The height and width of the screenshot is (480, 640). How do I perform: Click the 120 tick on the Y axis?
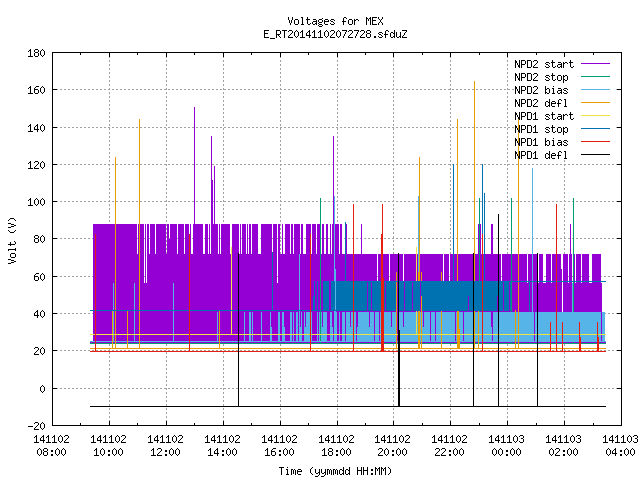tap(36, 165)
